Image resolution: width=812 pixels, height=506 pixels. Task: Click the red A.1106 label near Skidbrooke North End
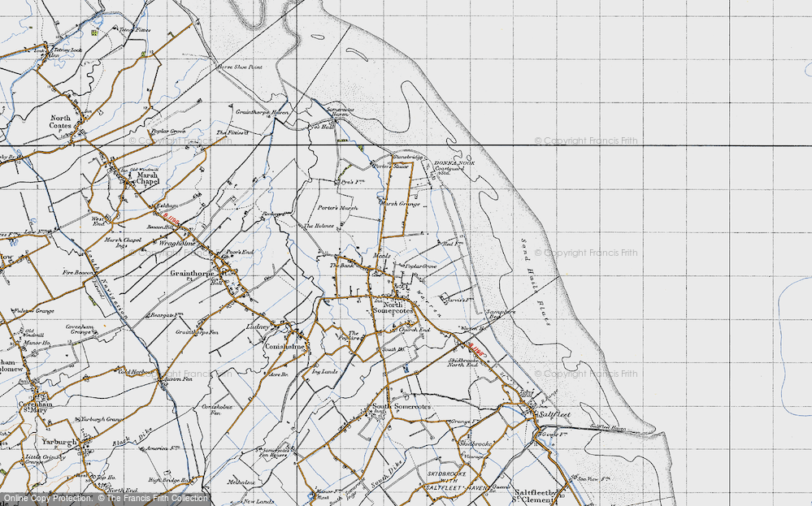[x=476, y=350]
